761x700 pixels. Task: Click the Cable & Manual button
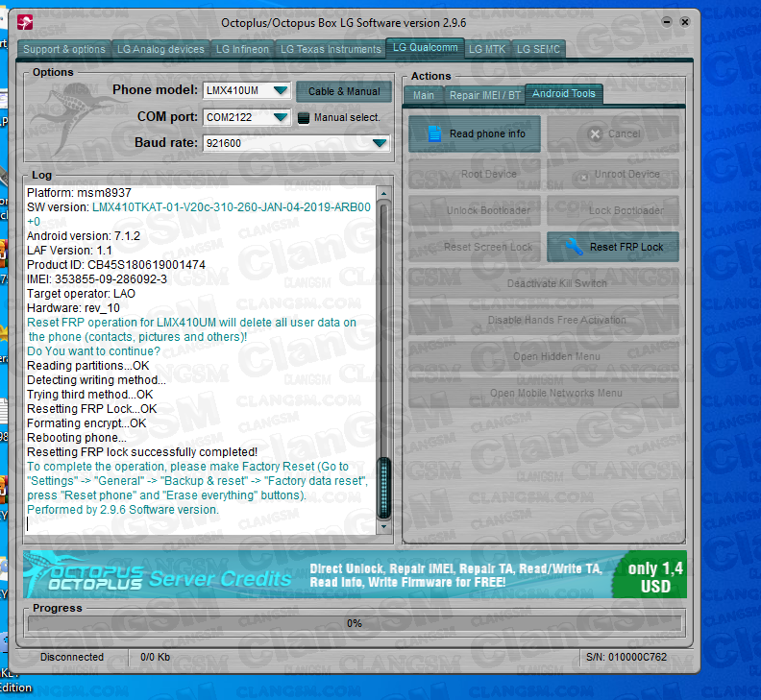click(x=344, y=91)
